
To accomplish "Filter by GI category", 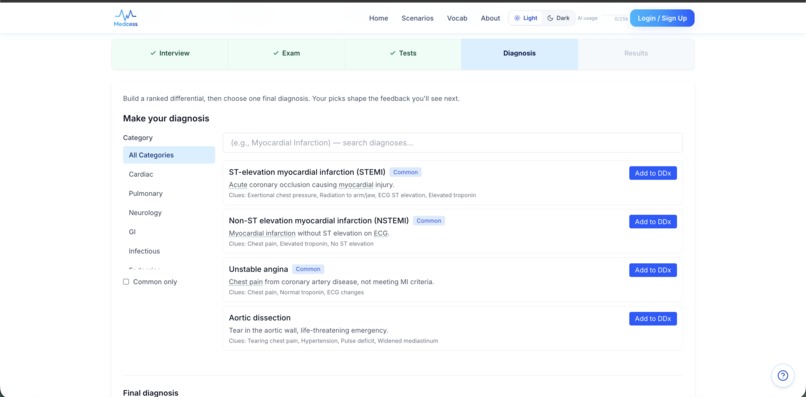I will (169, 232).
